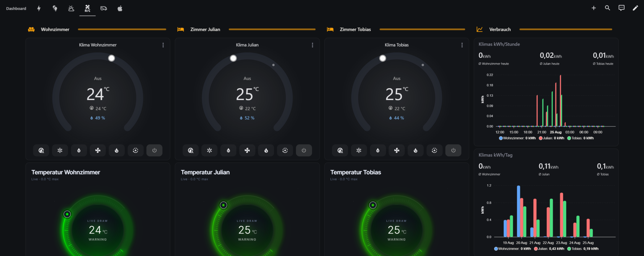Viewport: 644px width, 256px height.
Task: Set Klima Tobias to auto mode
Action: point(340,151)
